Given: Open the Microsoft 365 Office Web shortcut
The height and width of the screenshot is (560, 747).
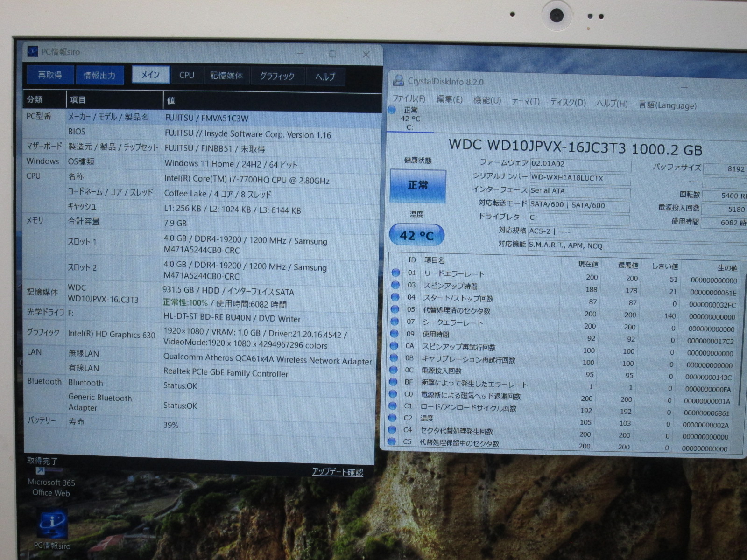Looking at the screenshot, I should tap(51, 483).
